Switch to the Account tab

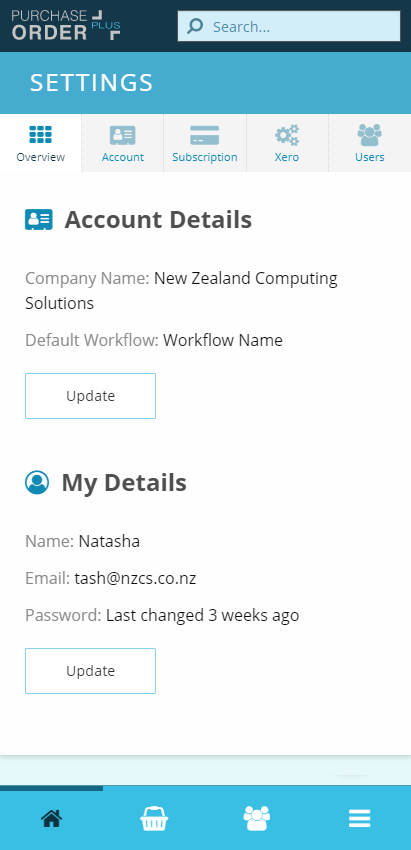click(x=123, y=143)
